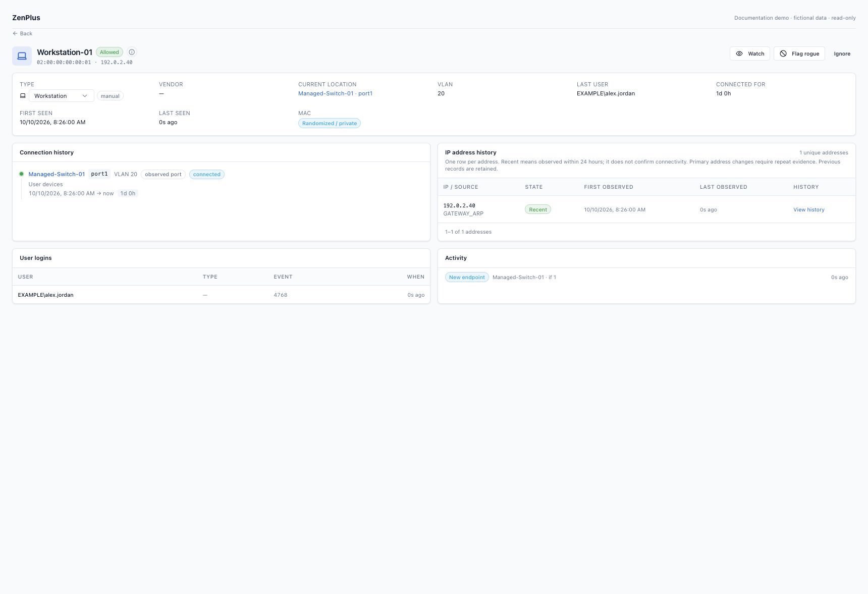Click the Recent state badge
868x594 pixels.
[x=538, y=209]
